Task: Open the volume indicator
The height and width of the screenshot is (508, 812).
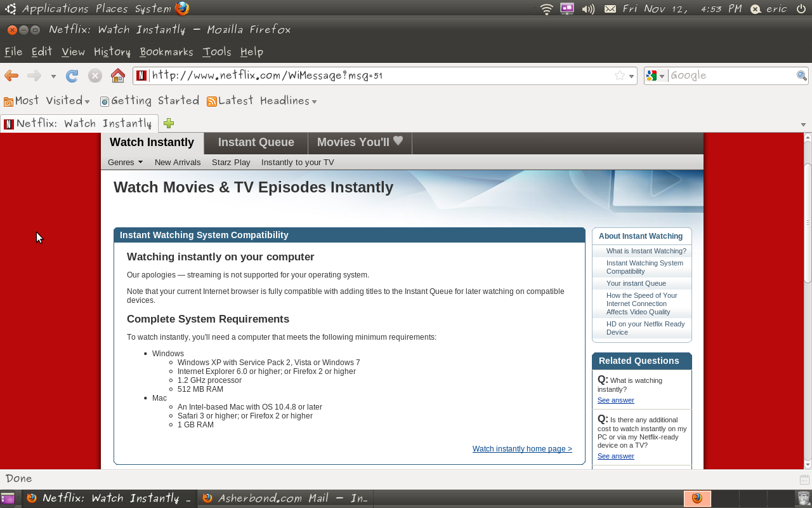Action: 588,9
